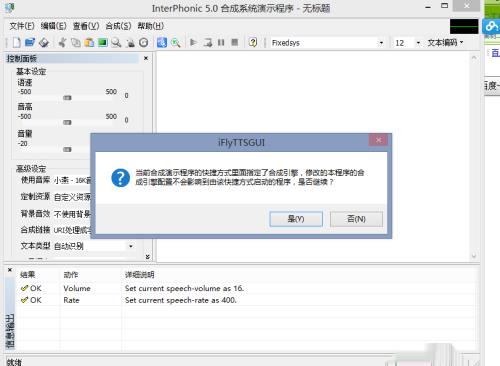Pause playback with the pause icon
500x366 pixels.
(x=221, y=42)
